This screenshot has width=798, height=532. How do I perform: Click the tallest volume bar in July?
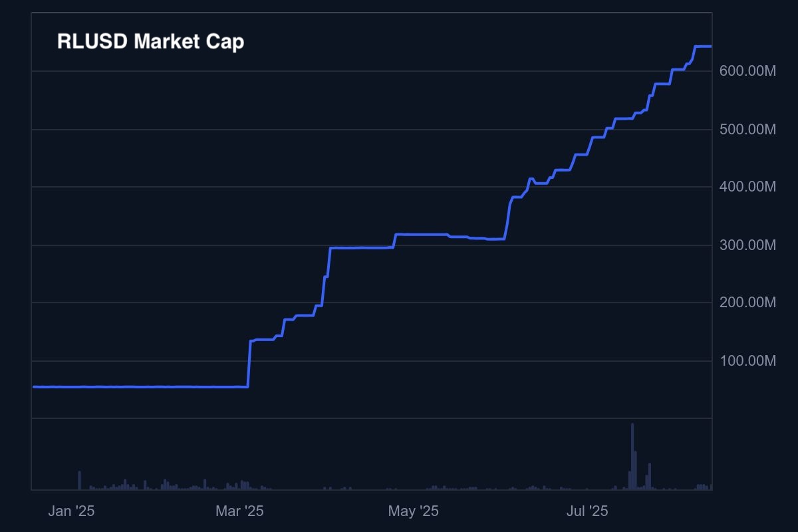click(632, 456)
